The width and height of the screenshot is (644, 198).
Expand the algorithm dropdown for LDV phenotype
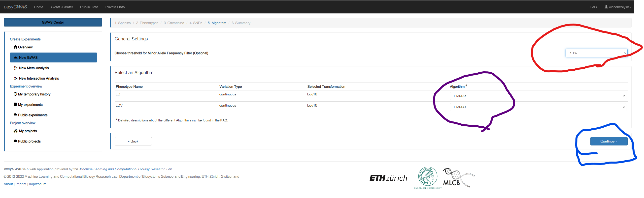[538, 107]
